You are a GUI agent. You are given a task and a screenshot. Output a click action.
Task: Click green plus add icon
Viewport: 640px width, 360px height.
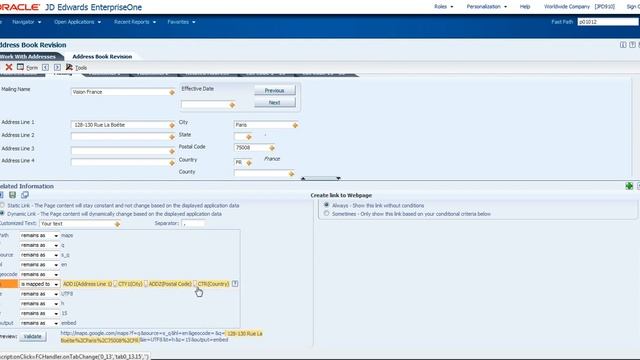pyautogui.click(x=629, y=186)
